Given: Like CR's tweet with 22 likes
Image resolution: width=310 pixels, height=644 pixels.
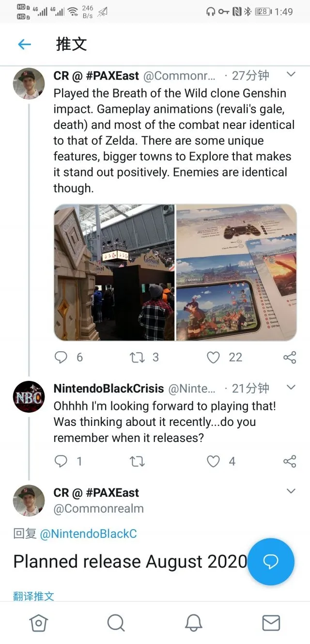Looking at the screenshot, I should 214,357.
